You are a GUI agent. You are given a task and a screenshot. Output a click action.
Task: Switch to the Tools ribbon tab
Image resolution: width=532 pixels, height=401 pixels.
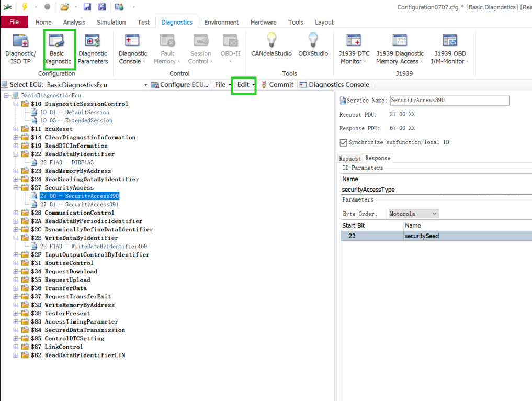click(x=296, y=23)
